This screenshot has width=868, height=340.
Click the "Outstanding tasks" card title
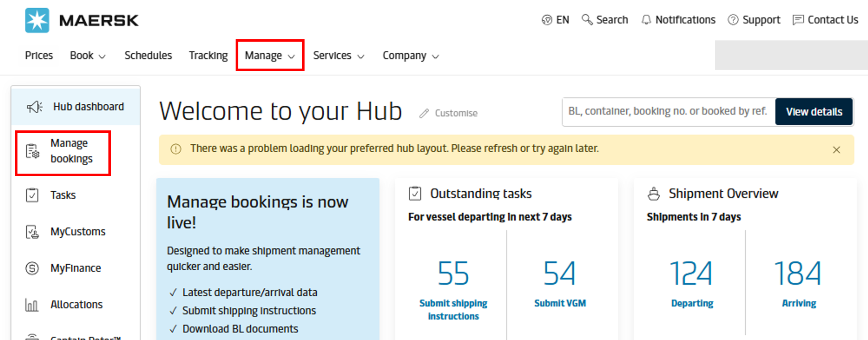(x=481, y=194)
